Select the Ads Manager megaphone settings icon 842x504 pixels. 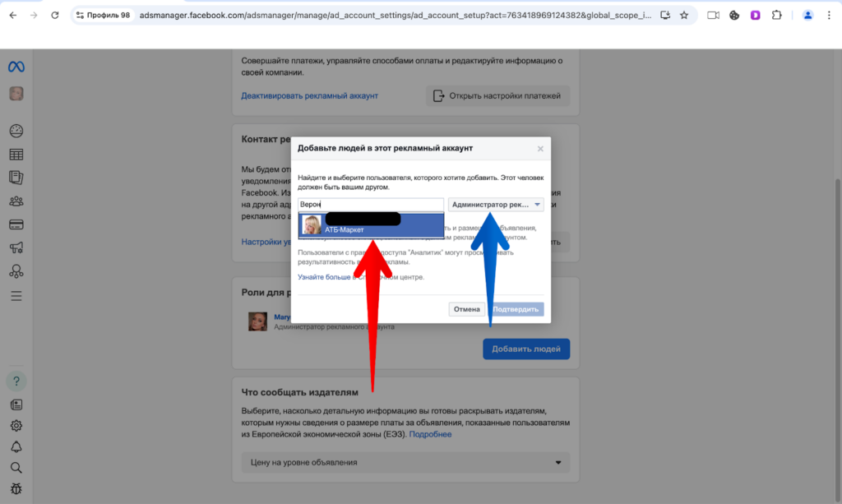point(15,247)
